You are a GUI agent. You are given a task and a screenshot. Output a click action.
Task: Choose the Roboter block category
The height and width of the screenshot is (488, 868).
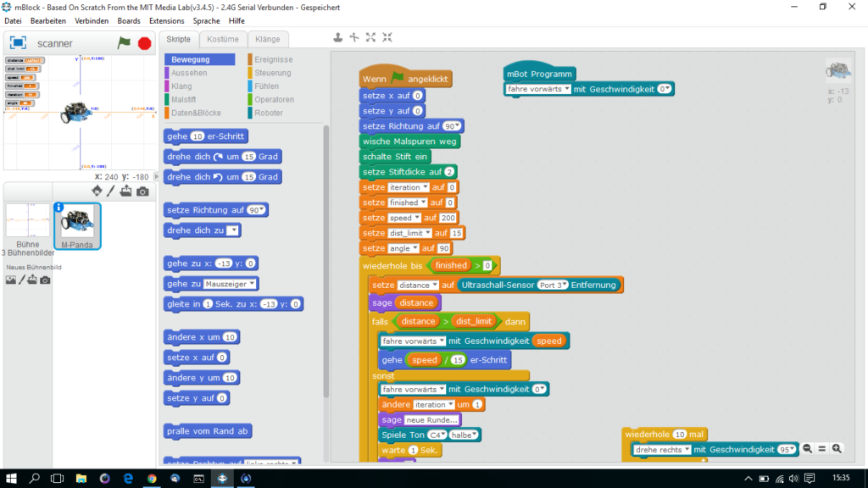coord(269,113)
